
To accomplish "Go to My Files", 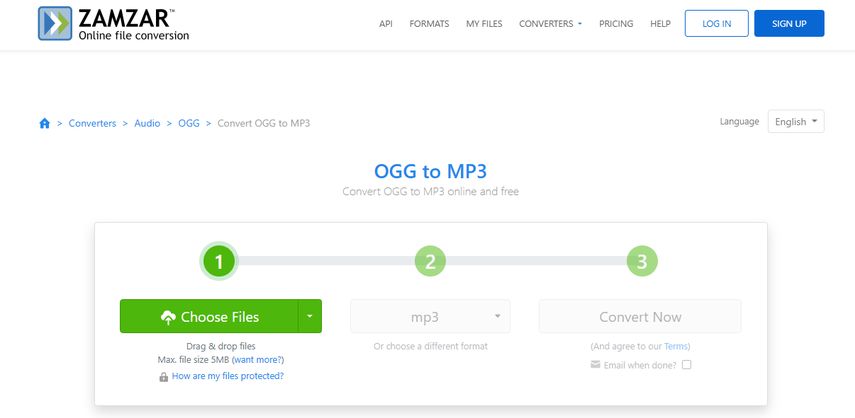I will (x=484, y=23).
